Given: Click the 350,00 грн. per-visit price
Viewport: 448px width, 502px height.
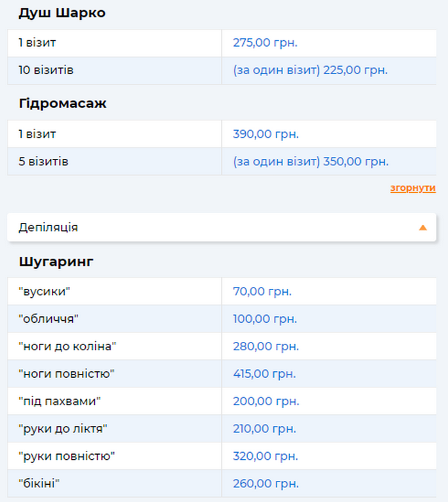Looking at the screenshot, I should pos(310,162).
